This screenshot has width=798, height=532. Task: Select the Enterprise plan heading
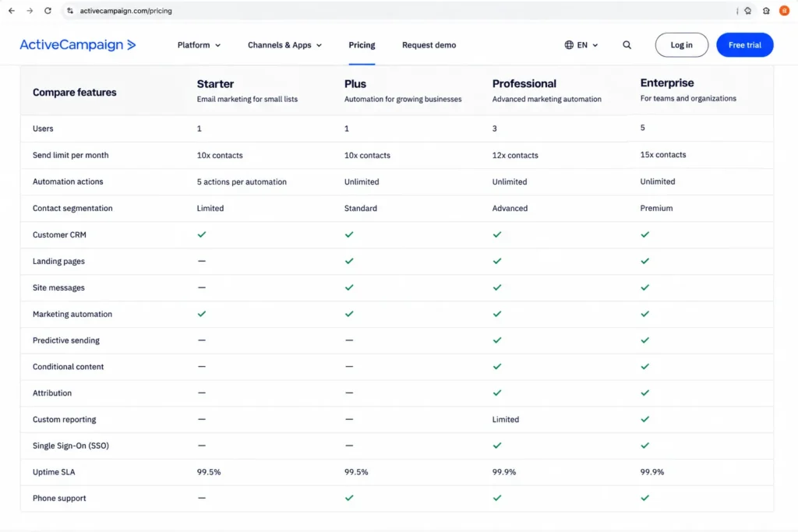[x=667, y=83]
